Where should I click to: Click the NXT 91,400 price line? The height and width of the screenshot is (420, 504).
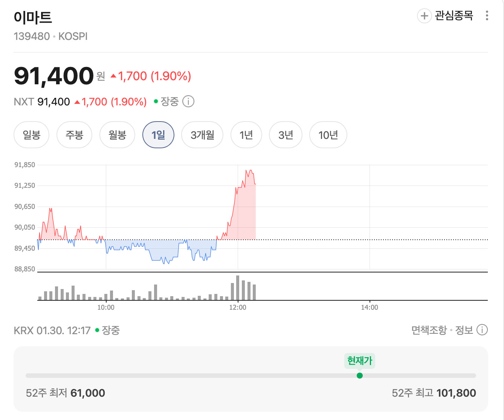(80, 102)
